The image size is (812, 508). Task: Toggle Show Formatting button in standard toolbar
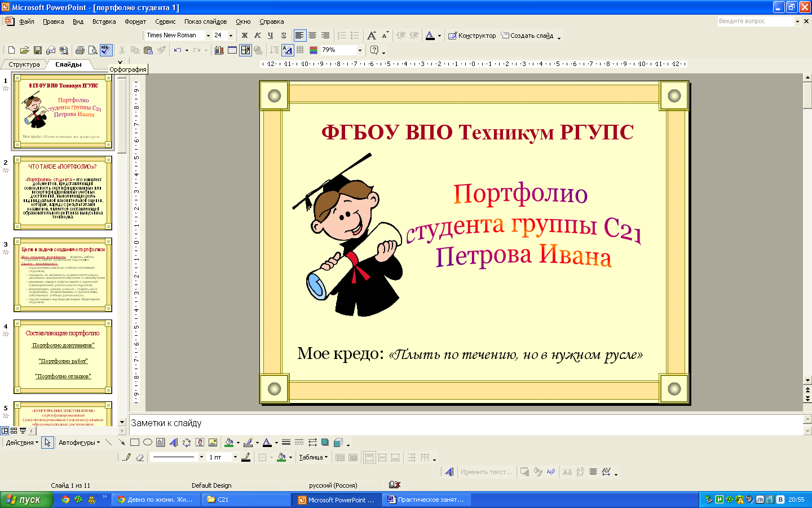288,50
